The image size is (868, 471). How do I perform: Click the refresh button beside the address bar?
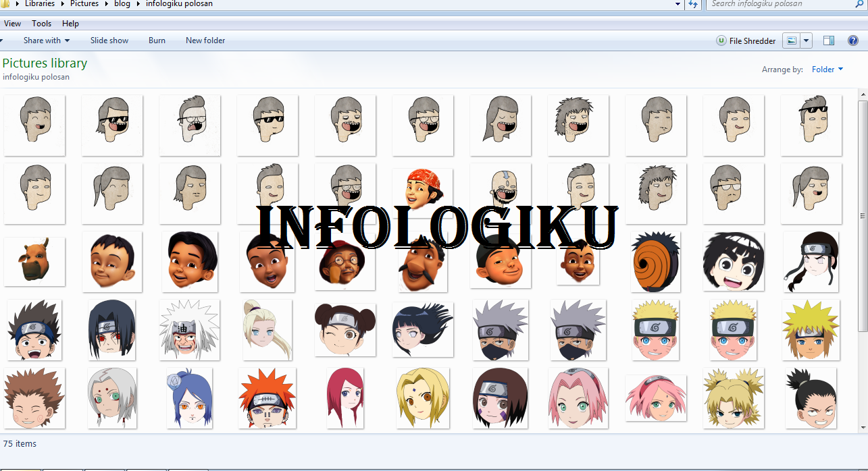693,4
